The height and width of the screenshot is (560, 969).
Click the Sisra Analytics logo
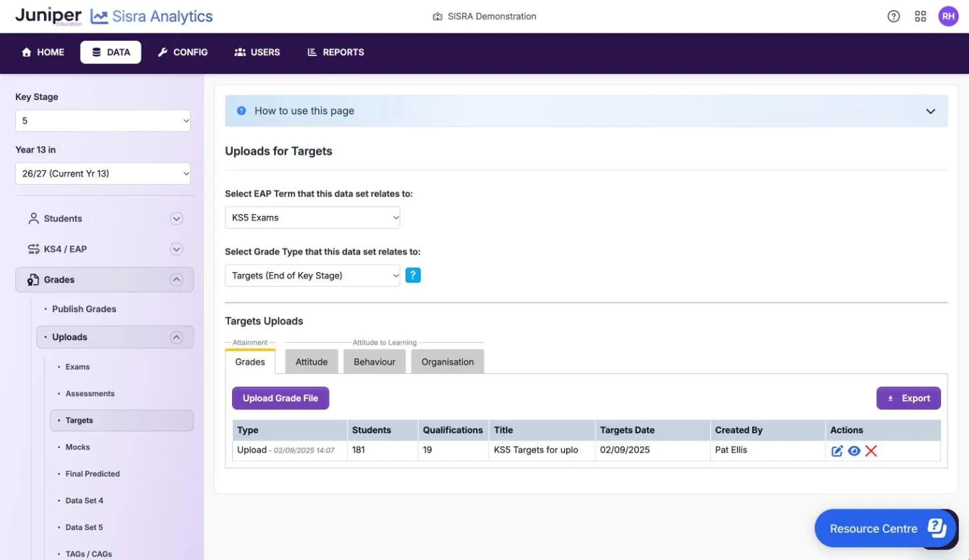[151, 17]
